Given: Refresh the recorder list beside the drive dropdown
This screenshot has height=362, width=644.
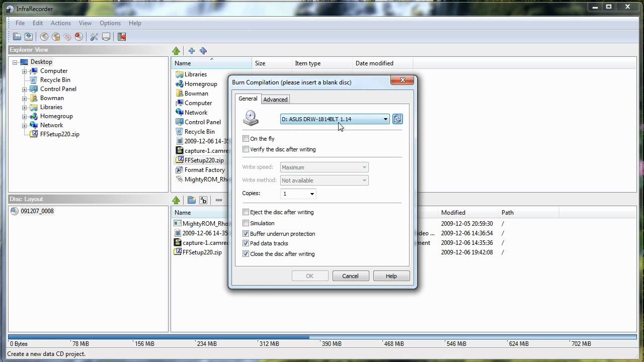Looking at the screenshot, I should point(397,119).
